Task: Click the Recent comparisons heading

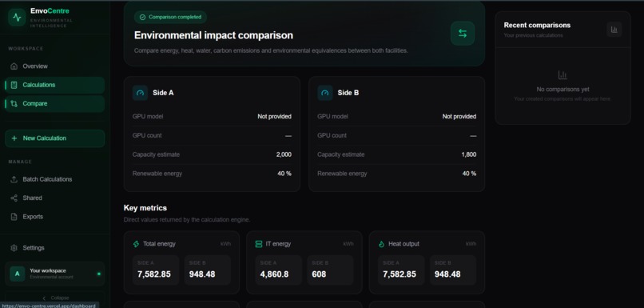Action: click(537, 25)
